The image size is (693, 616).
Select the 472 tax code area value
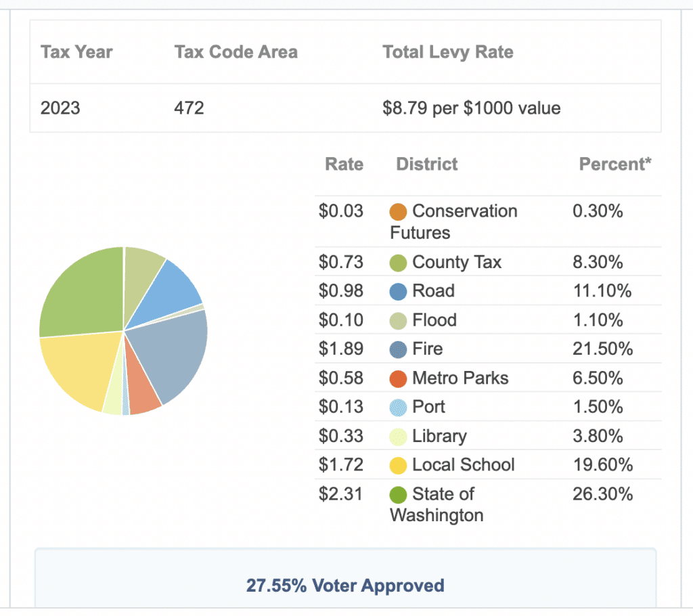[189, 108]
